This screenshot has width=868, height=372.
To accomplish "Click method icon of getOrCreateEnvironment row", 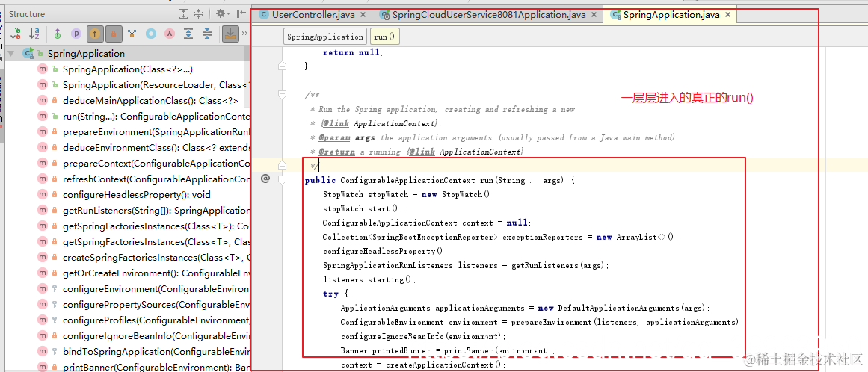I will [42, 273].
